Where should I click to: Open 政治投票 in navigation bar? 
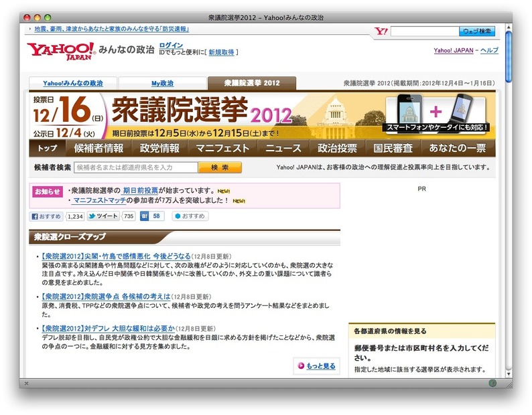pos(337,148)
